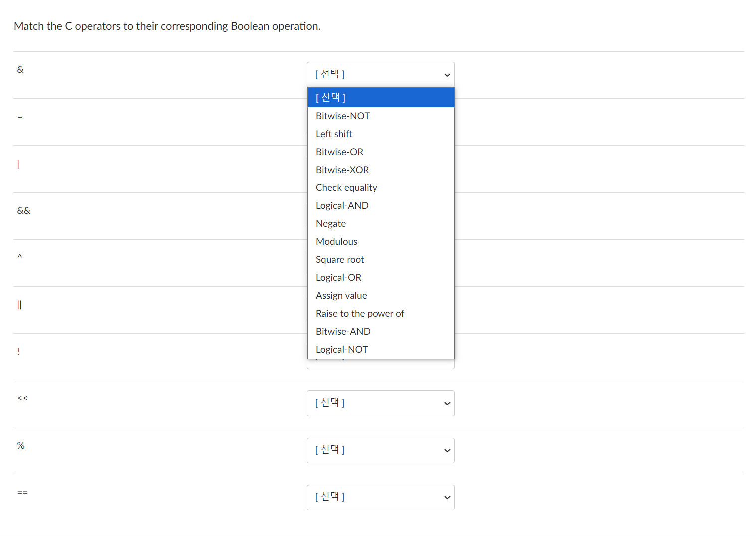Choose Raise to the power of
Screen dimensions: 756x537
[x=381, y=313]
